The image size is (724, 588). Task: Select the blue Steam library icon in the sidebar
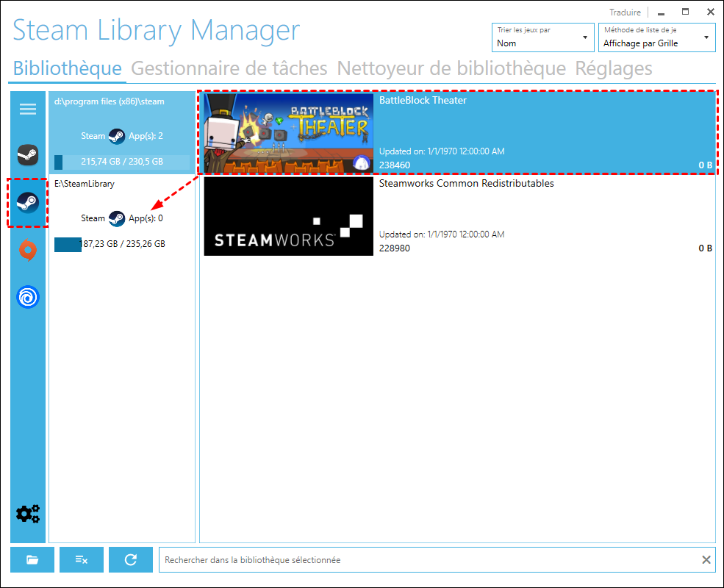(x=28, y=203)
